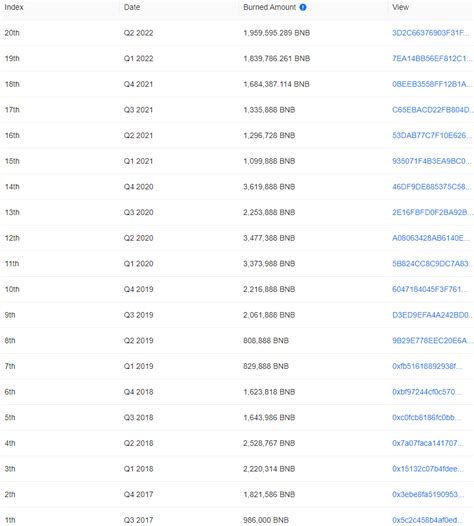Screen dimensions: 474x526
Task: Open the Q1 2021 link 935071F4B3EA9BC0
Action: pos(432,161)
